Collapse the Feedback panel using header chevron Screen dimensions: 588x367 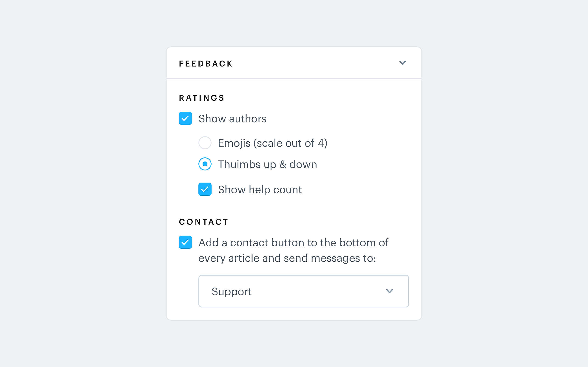coord(402,63)
